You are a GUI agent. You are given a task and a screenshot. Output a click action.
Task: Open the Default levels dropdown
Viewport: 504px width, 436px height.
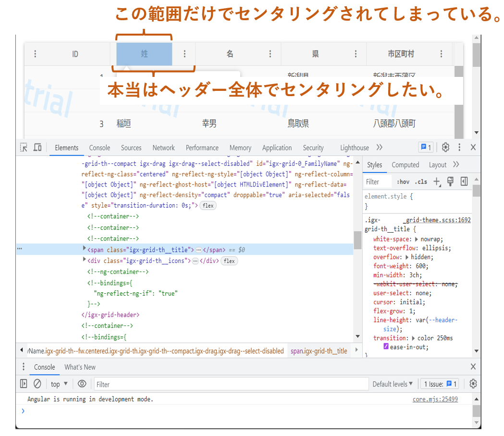click(x=393, y=384)
